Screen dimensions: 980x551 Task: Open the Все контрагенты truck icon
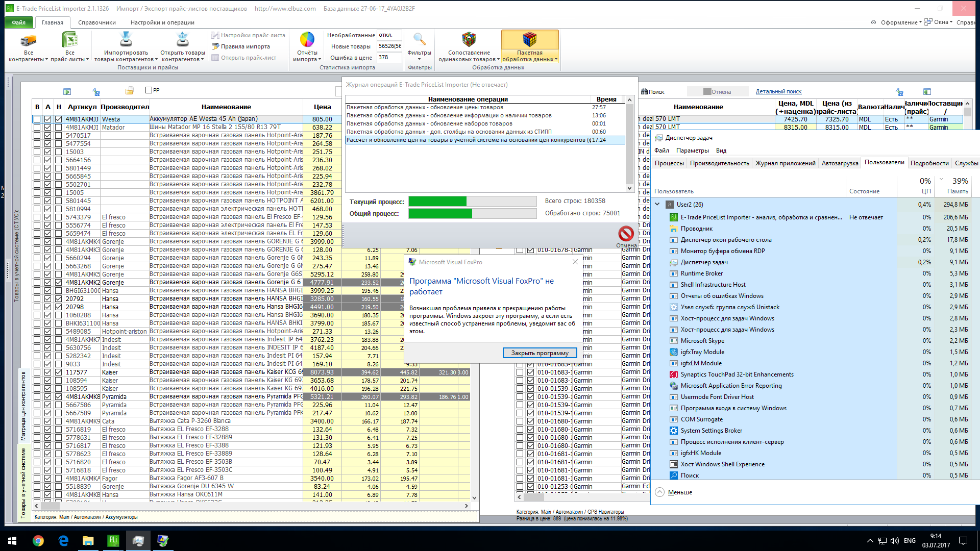(28, 40)
